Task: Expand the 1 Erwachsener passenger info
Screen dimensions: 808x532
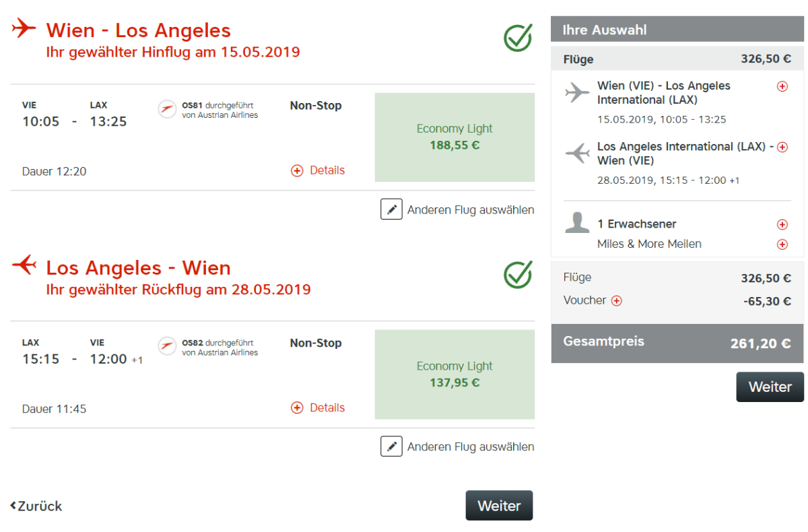Action: [782, 224]
